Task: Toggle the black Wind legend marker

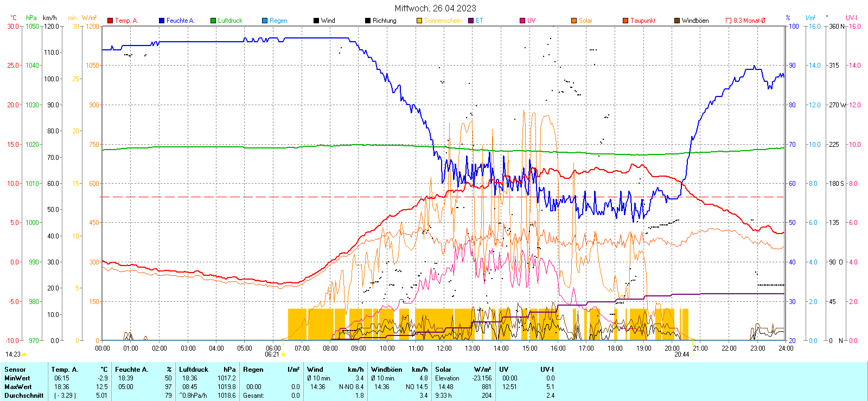Action: coord(316,21)
